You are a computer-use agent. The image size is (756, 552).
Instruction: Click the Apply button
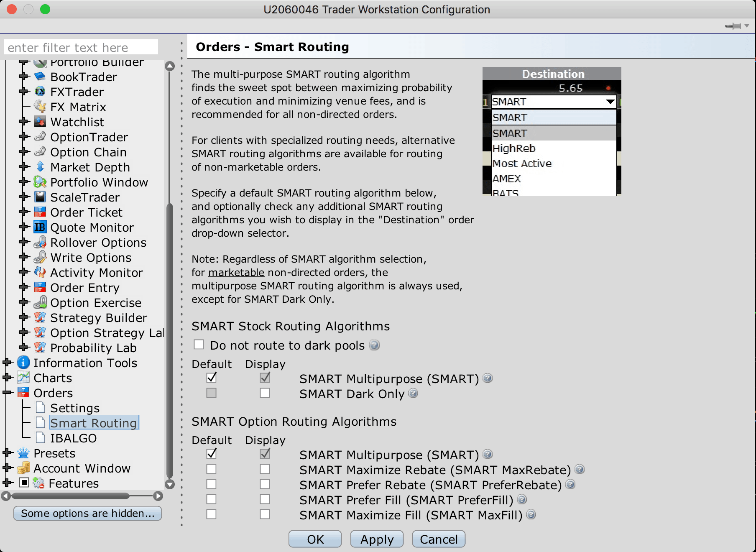377,539
